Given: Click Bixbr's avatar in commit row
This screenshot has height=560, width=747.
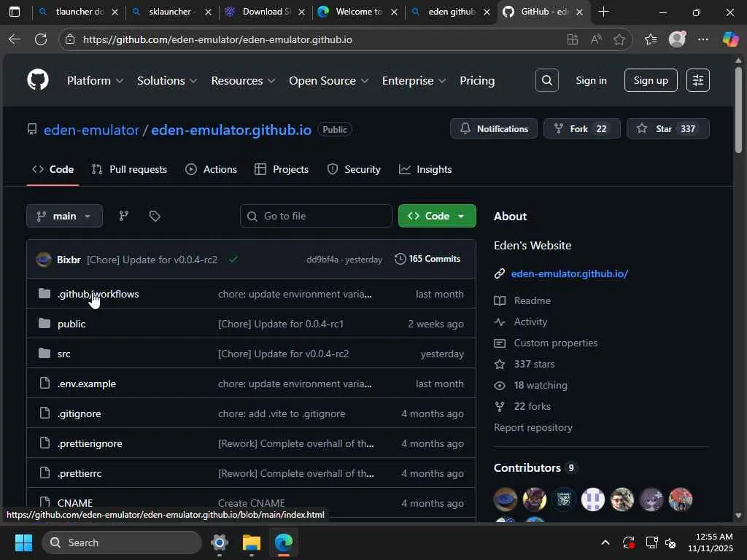Looking at the screenshot, I should coord(44,260).
